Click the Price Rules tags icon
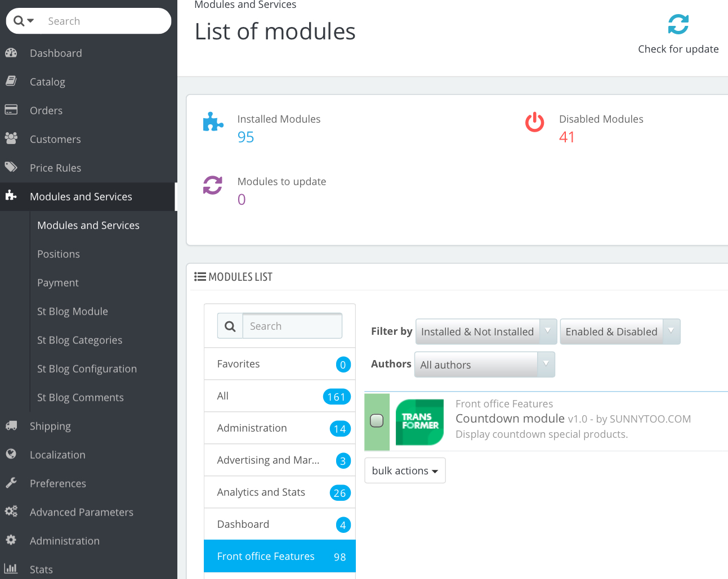The image size is (728, 579). pyautogui.click(x=11, y=167)
